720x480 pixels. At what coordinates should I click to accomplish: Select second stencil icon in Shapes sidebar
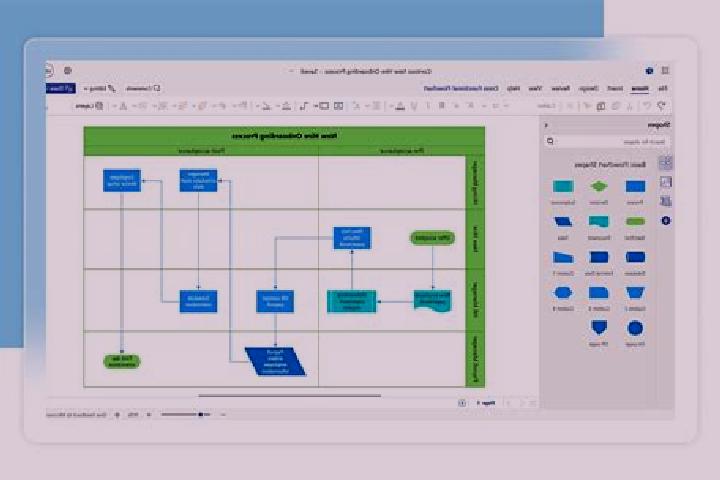point(665,182)
